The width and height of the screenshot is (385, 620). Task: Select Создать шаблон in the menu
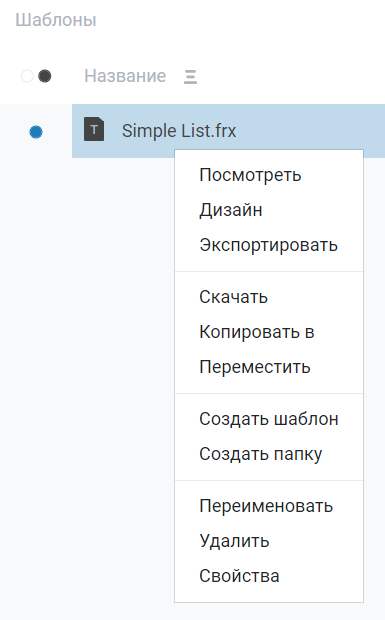pos(269,419)
